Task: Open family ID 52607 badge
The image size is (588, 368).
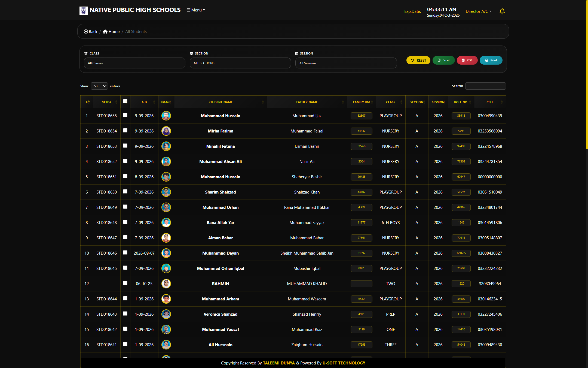Action: tap(361, 116)
